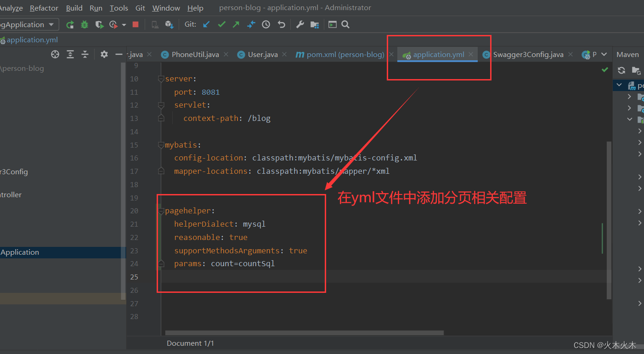The height and width of the screenshot is (354, 644).
Task: Stop the running process with red square
Action: (136, 25)
